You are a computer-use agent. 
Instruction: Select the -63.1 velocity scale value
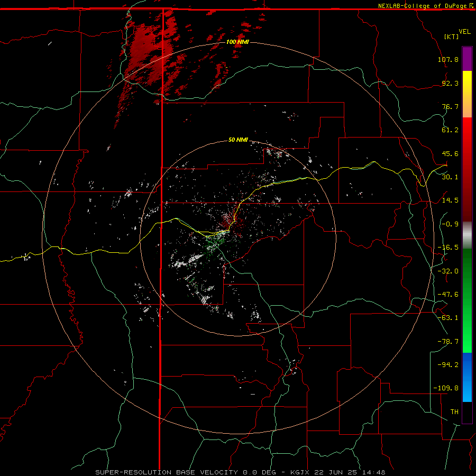pyautogui.click(x=448, y=318)
